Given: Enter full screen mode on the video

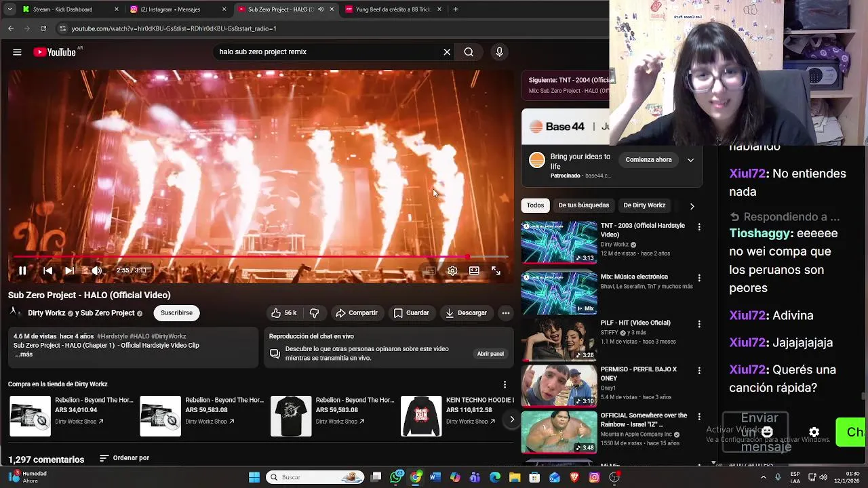Looking at the screenshot, I should pos(496,270).
